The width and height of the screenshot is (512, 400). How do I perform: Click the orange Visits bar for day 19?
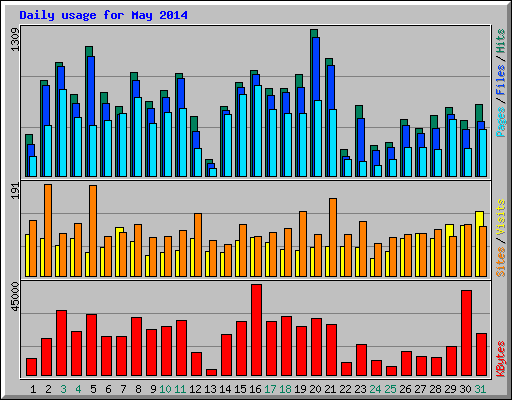click(303, 244)
